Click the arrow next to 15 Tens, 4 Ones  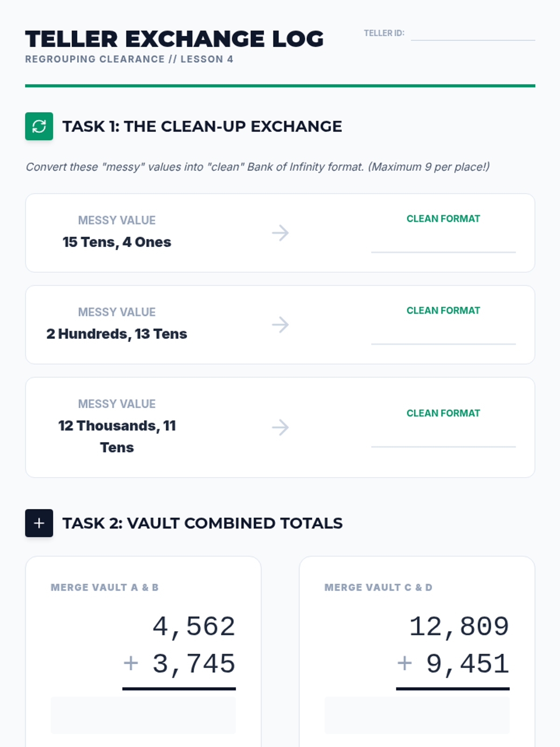point(280,233)
